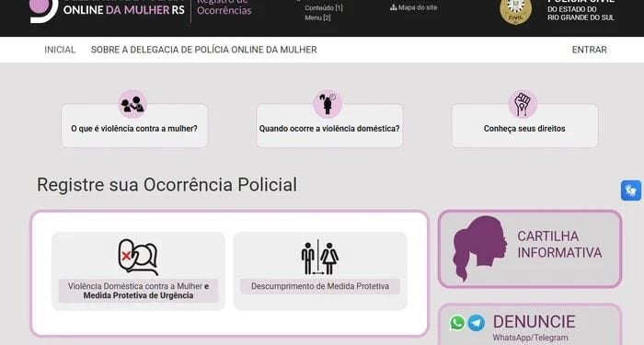The width and height of the screenshot is (644, 345).
Task: Click the man and woman distance icon
Action: tap(320, 258)
